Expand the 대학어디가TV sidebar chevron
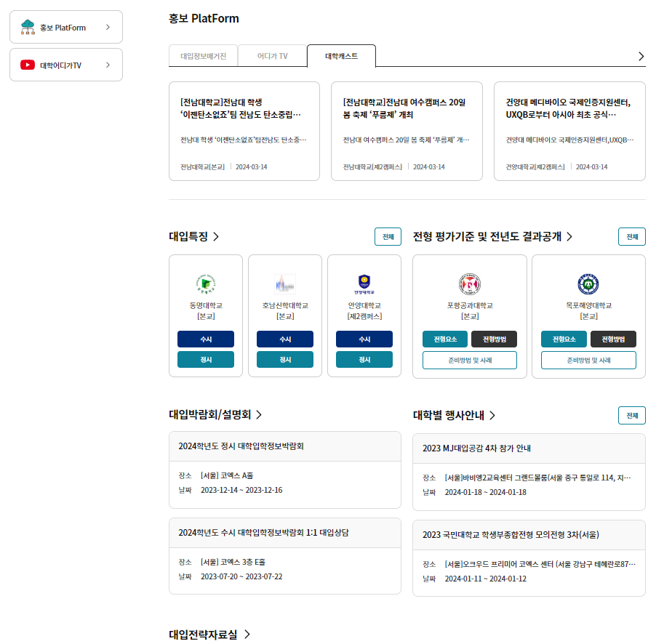This screenshot has width=648, height=644. (108, 65)
